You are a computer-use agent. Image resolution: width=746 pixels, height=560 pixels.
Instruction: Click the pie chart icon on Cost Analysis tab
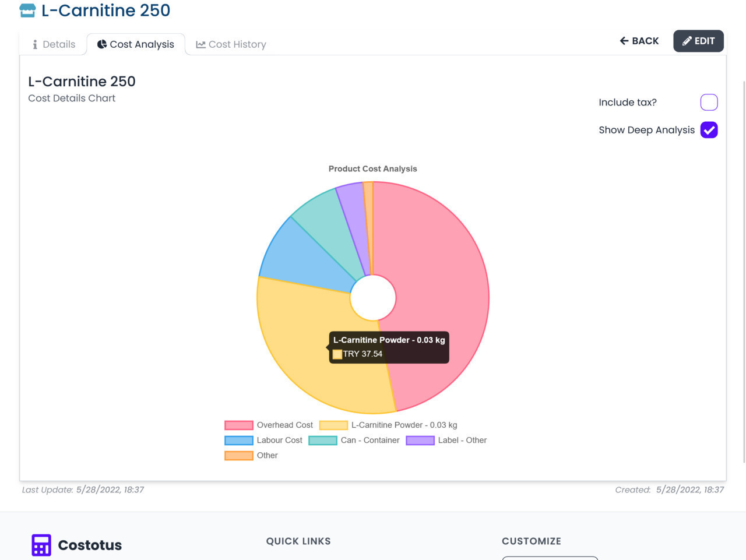pyautogui.click(x=101, y=44)
